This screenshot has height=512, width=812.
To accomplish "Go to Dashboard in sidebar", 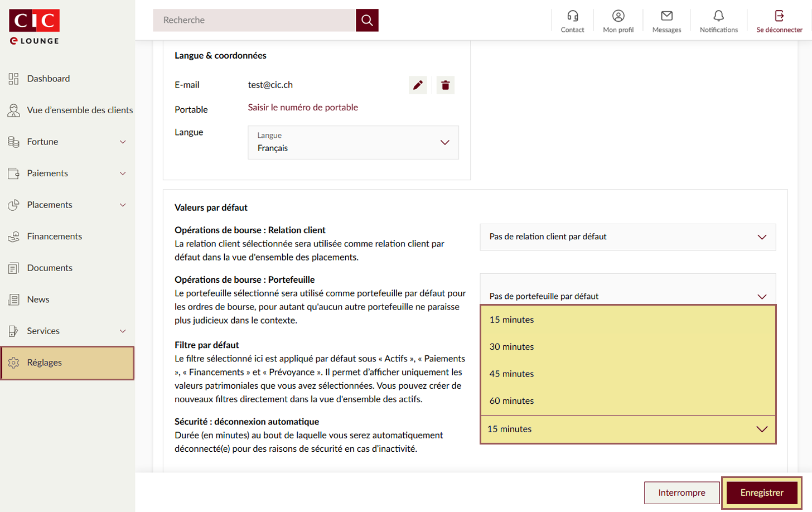I will tap(49, 79).
